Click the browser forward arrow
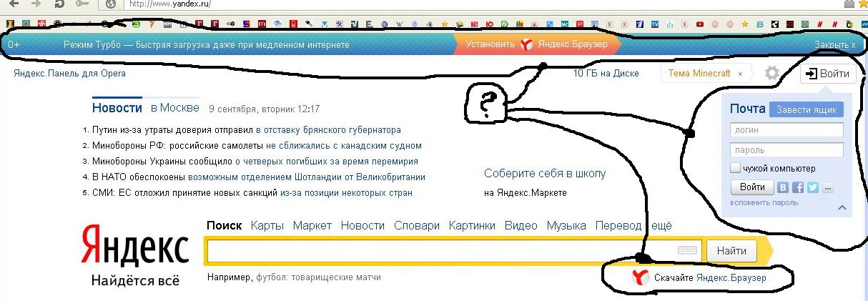The width and height of the screenshot is (868, 301). (x=36, y=4)
